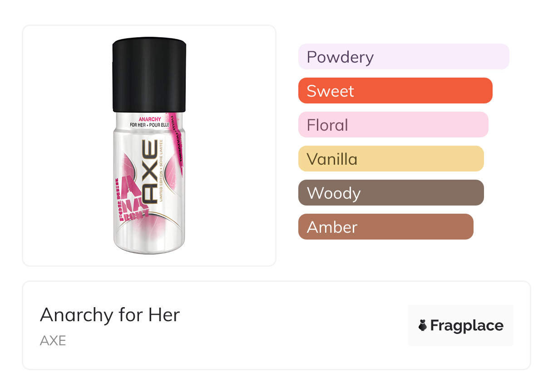Click the pink new/nouveau banner on the can

[176, 141]
